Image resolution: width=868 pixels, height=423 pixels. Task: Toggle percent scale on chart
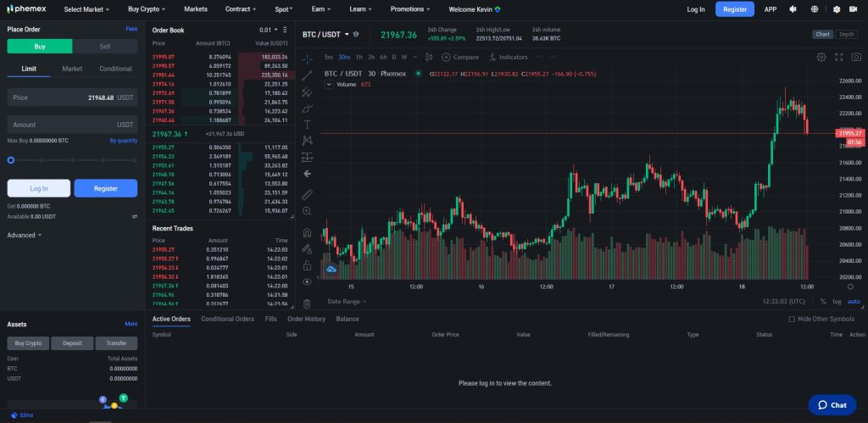point(823,302)
